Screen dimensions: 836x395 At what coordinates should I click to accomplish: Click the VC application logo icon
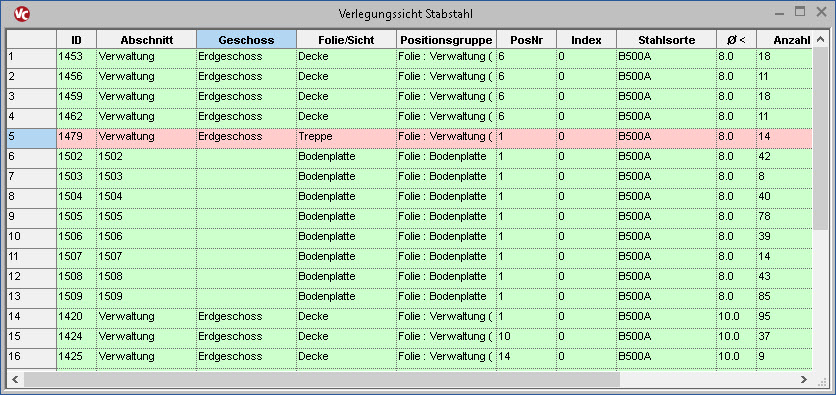pos(21,14)
